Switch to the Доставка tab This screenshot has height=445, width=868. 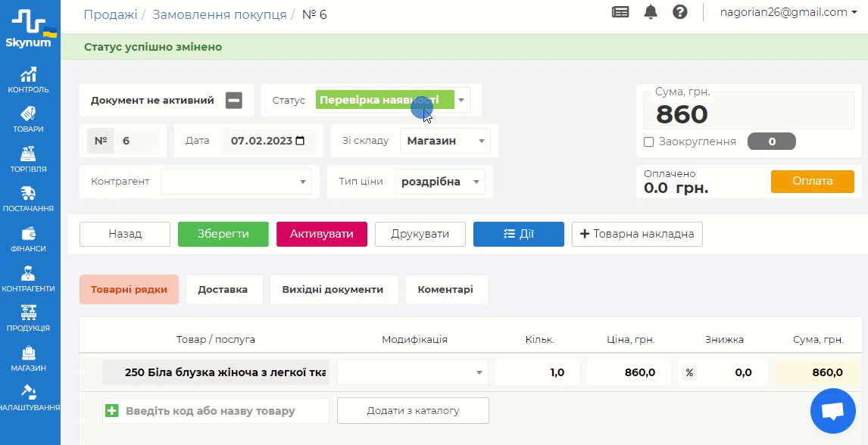tap(223, 290)
